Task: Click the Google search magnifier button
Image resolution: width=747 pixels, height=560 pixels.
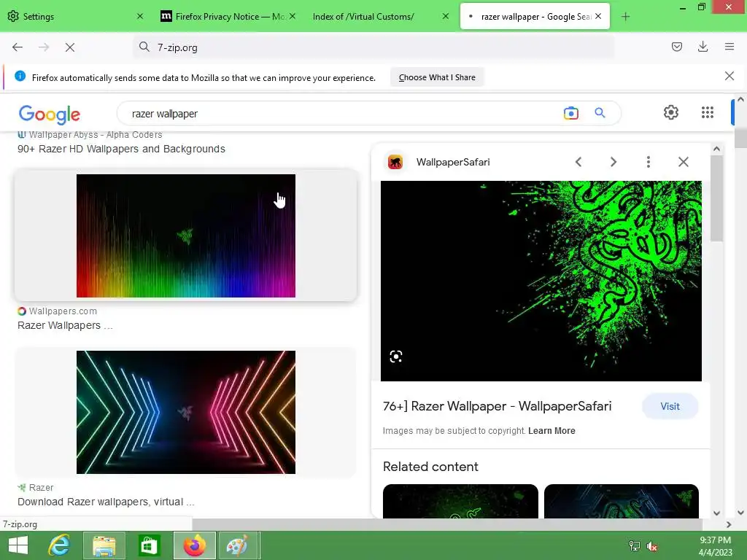Action: tap(600, 113)
